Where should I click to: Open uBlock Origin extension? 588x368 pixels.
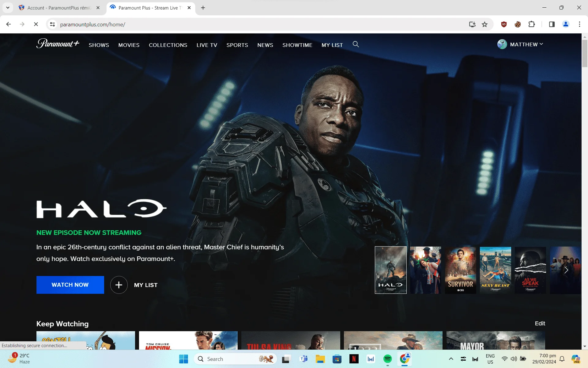(504, 24)
